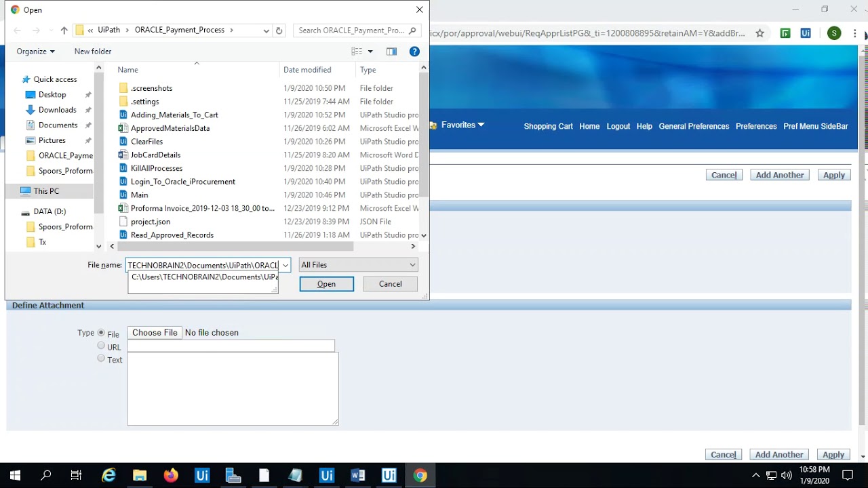This screenshot has height=488, width=868.
Task: Click Logout in Oracle menu
Action: tap(618, 126)
